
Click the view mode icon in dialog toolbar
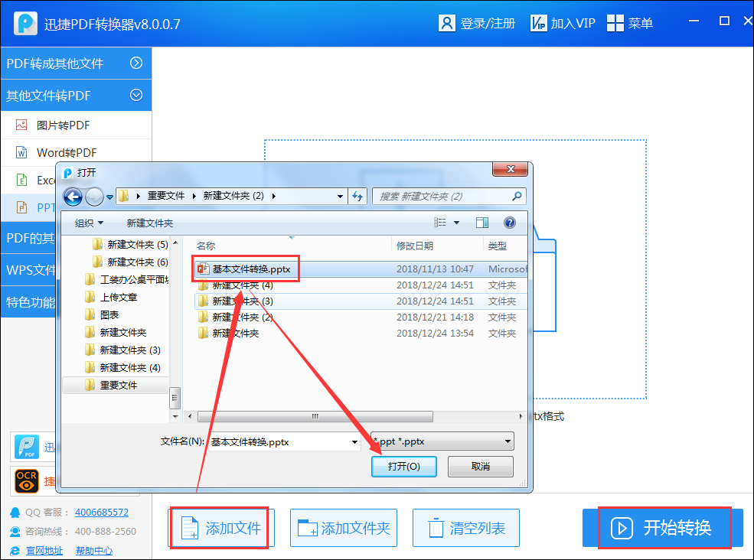click(x=439, y=223)
